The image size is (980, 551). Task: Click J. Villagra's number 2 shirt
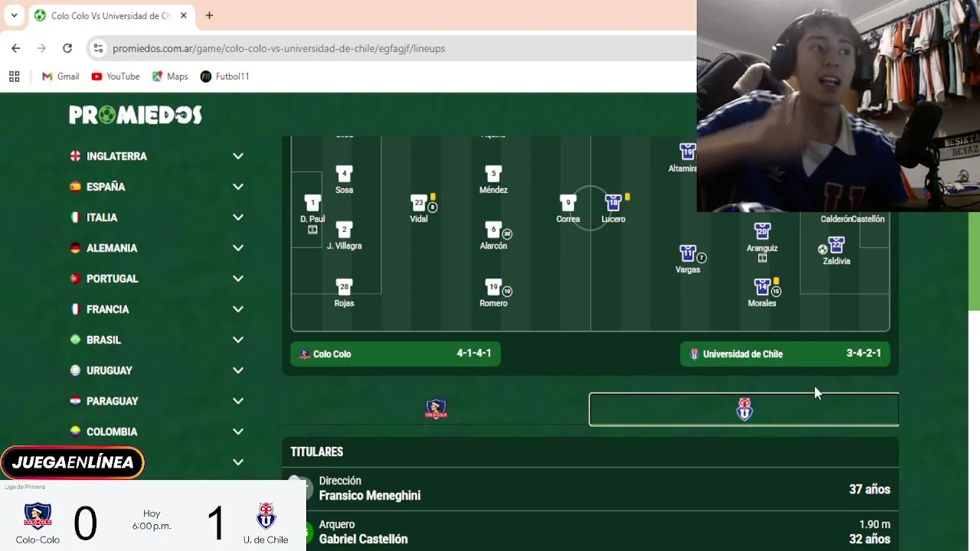point(344,230)
